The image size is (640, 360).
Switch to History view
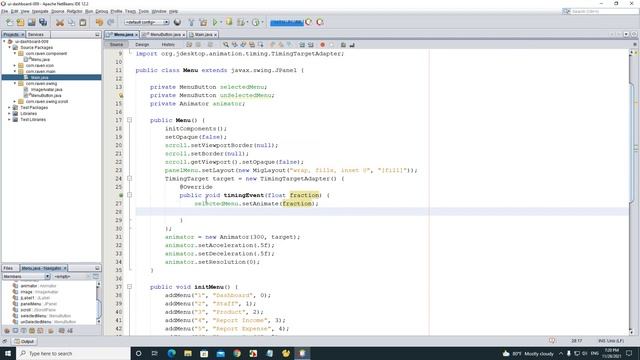[168, 44]
